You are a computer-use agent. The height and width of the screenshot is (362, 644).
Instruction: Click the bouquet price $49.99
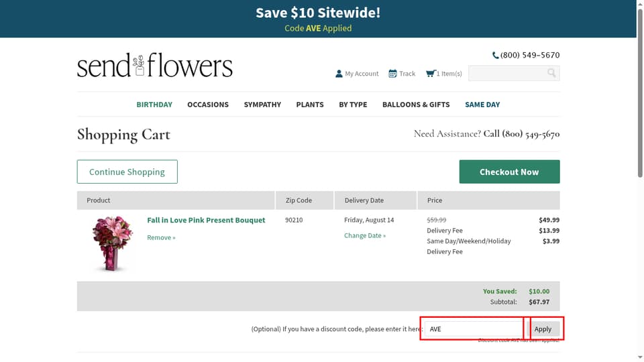point(549,220)
